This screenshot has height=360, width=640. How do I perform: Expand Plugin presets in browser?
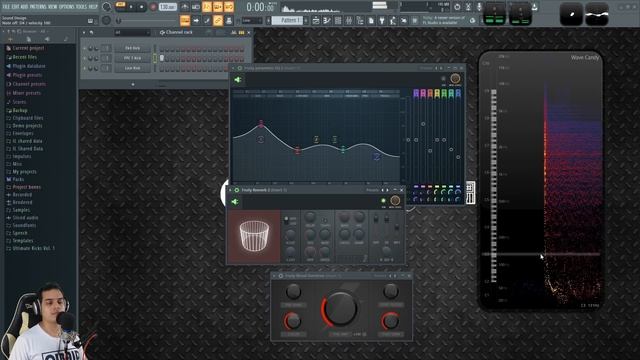(27, 75)
